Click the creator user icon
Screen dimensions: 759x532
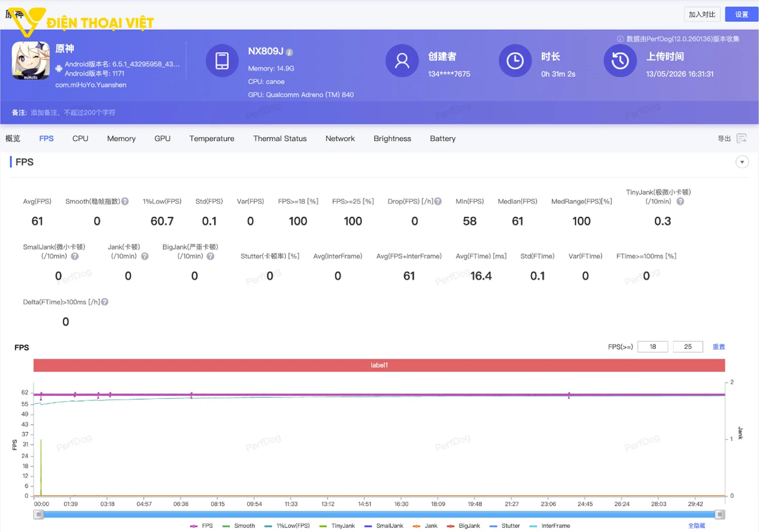402,61
